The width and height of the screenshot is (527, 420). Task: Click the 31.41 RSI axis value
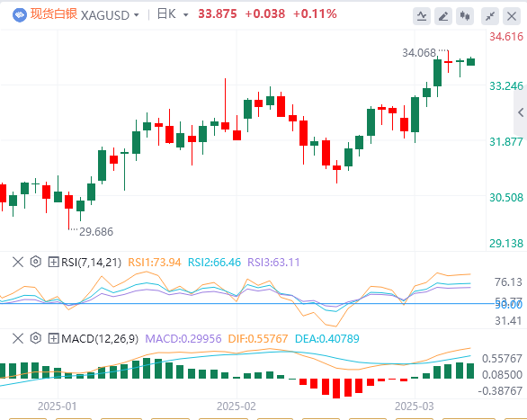point(508,321)
